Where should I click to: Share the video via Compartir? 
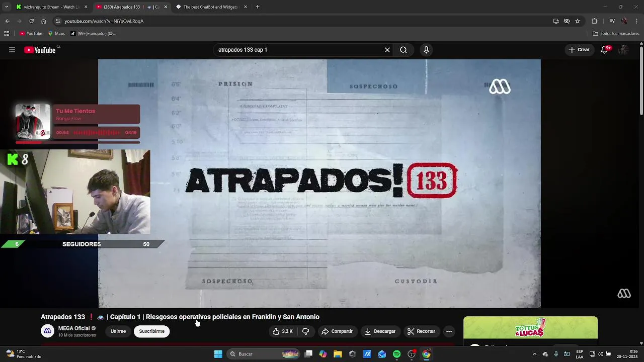(x=337, y=331)
